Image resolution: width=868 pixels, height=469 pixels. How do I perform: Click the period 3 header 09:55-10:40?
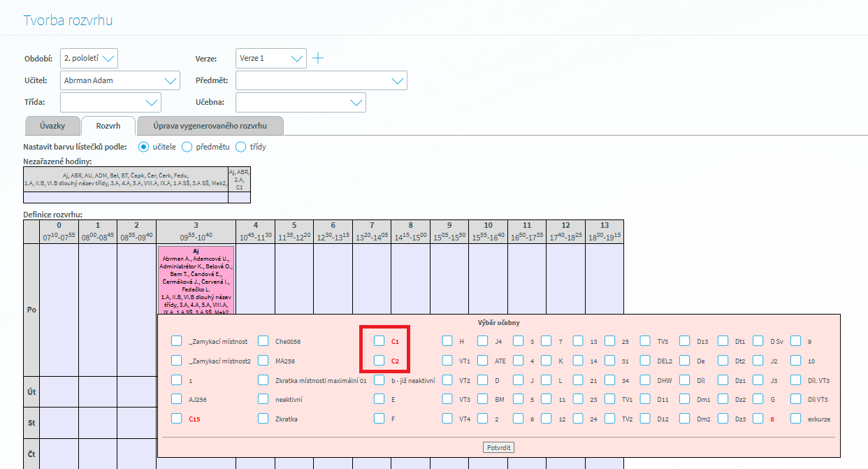[x=196, y=232]
